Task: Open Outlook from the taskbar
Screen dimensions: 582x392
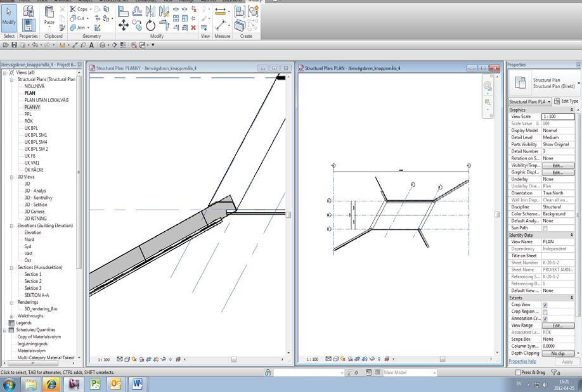Action: click(115, 384)
